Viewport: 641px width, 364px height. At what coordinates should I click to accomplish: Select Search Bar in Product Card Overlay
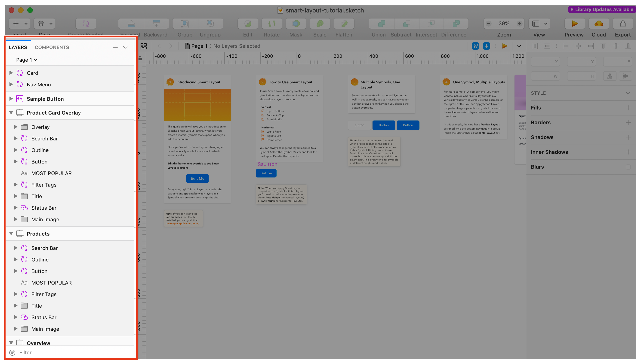[x=70, y=139]
